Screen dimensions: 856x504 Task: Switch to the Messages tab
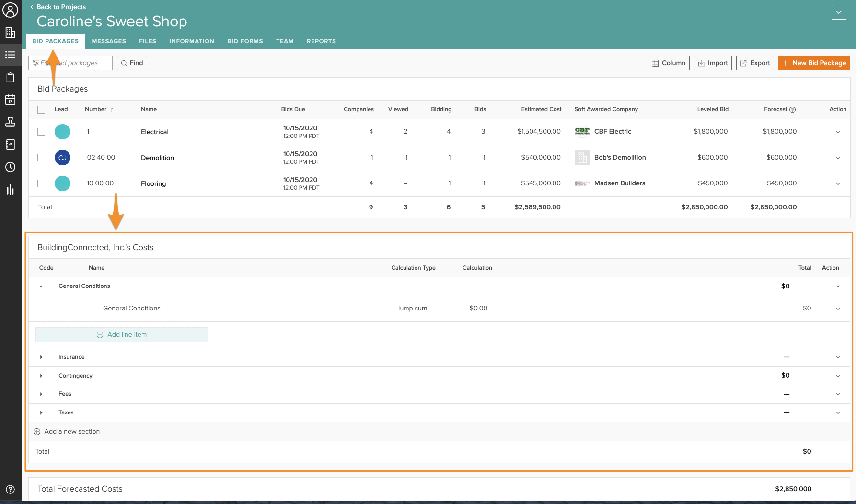(109, 41)
